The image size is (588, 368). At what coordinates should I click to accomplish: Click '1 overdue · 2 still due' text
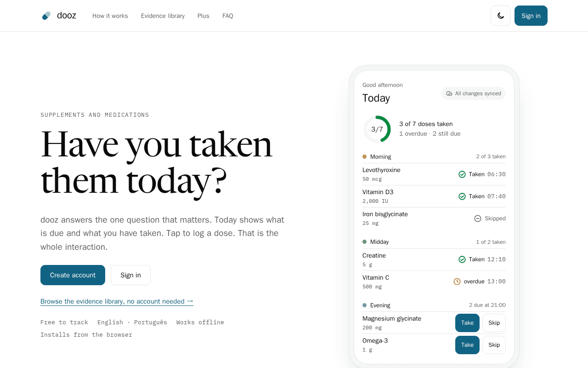click(430, 134)
